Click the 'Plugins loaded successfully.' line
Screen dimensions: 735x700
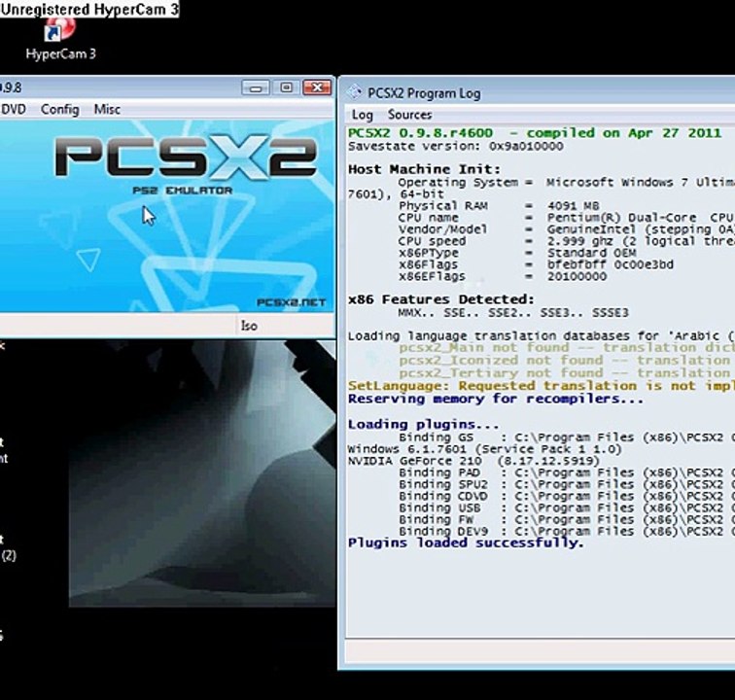[466, 542]
